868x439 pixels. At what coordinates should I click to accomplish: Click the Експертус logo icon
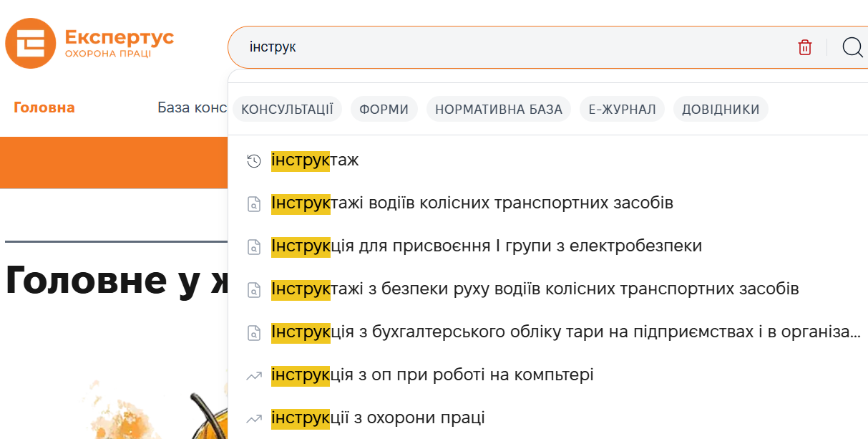pyautogui.click(x=30, y=43)
